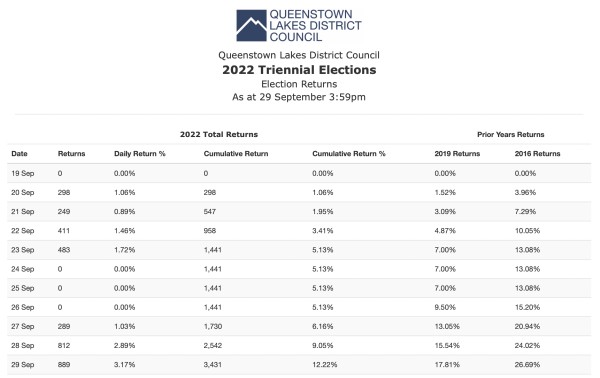Viewport: 600px width, 378px height.
Task: Click the 12.22% cumulative return percentage
Action: point(324,365)
